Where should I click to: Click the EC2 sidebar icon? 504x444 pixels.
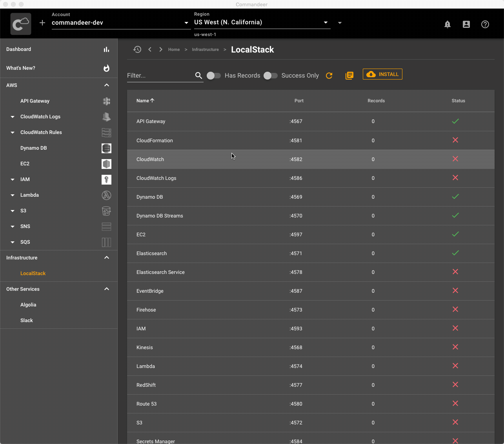point(106,164)
